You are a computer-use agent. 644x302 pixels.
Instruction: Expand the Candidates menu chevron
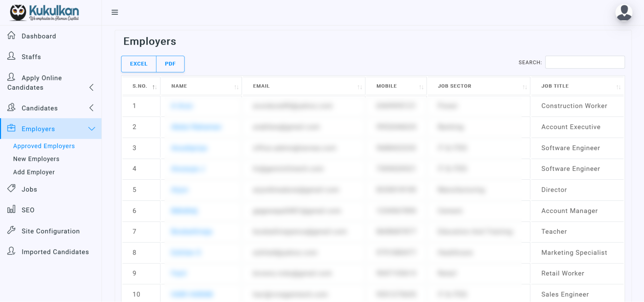click(91, 108)
